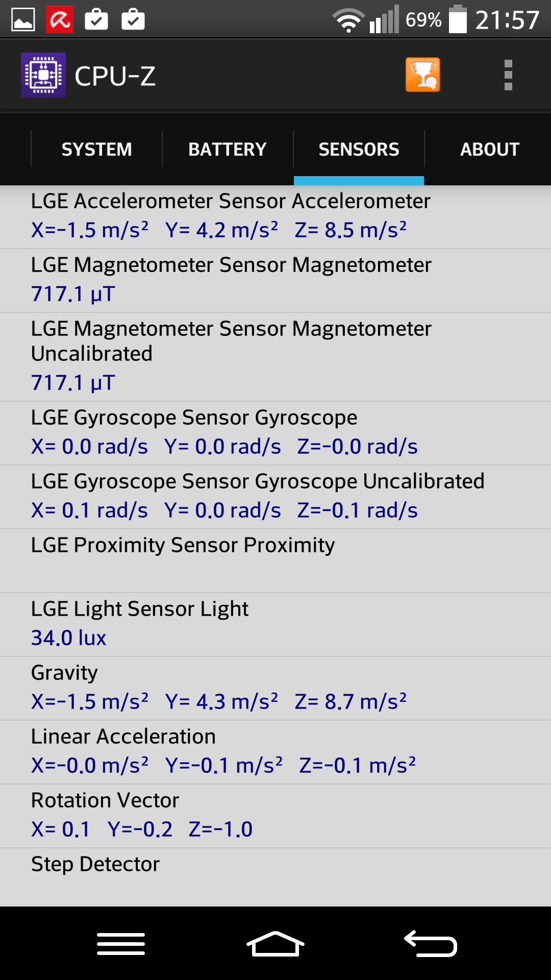Open the ABOUT tab

[x=489, y=149]
